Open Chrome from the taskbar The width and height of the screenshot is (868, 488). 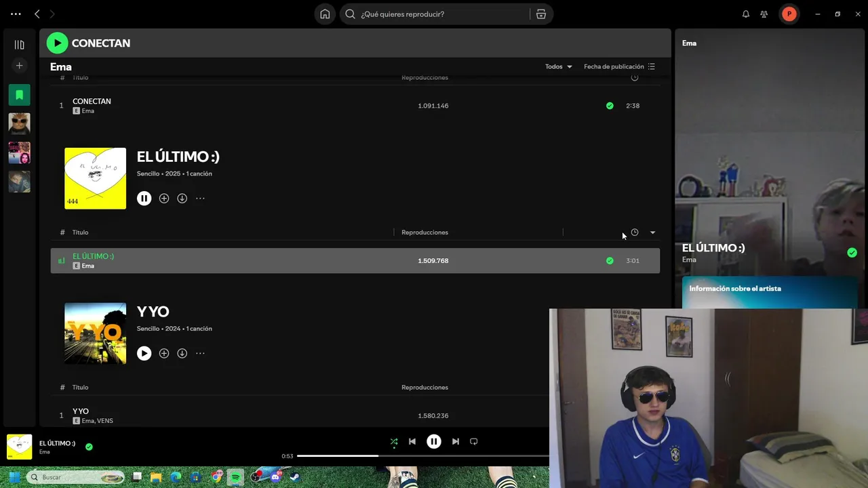216,477
